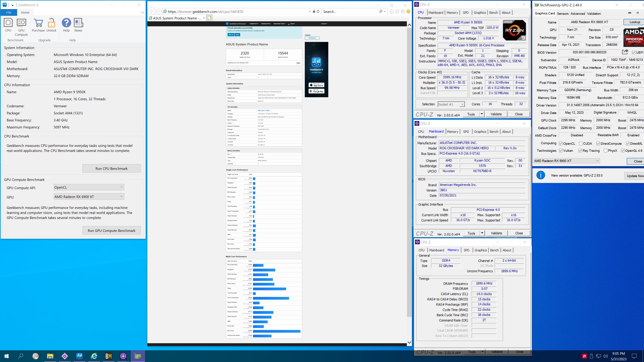Image resolution: width=644 pixels, height=362 pixels.
Task: Open GPU Compute API dropdown (OpenCL)
Action: (89, 187)
